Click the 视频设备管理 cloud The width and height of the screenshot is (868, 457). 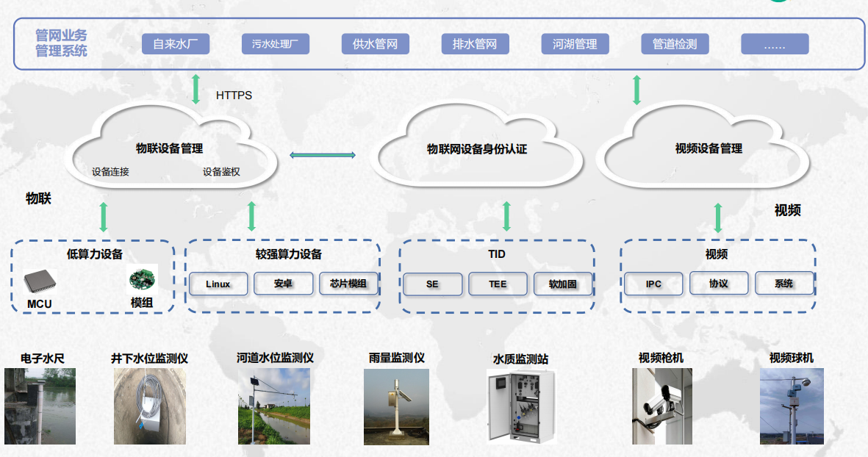click(709, 148)
